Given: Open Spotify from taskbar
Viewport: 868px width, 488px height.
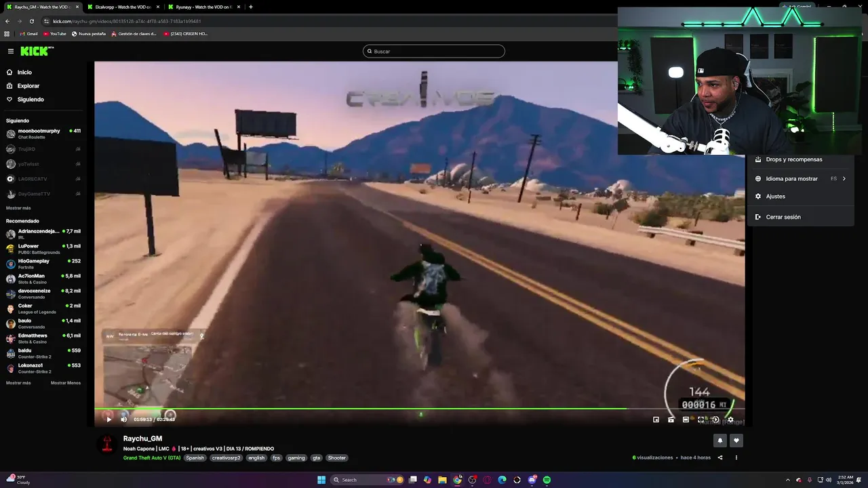Looking at the screenshot, I should (x=547, y=480).
